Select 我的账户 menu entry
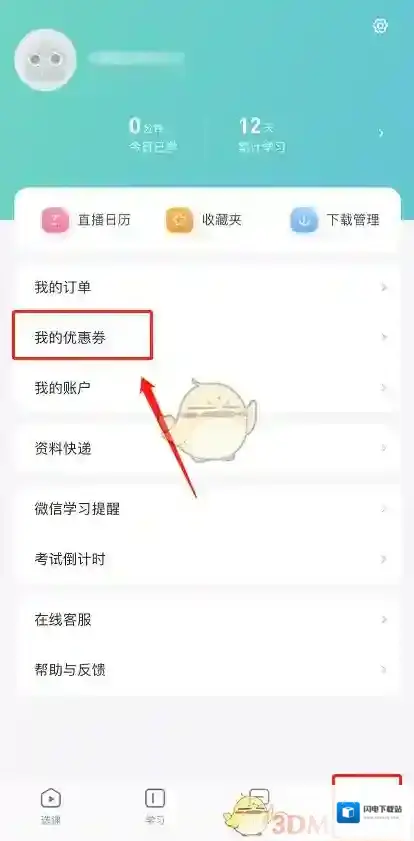This screenshot has width=414, height=841. (208, 387)
